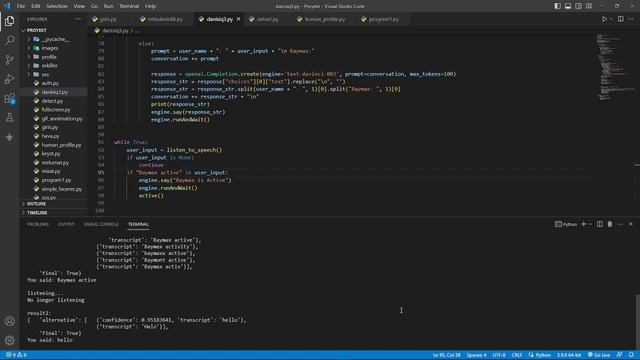Open the Go menu
Image resolution: width=640 pixels, height=360 pixels.
(x=94, y=6)
